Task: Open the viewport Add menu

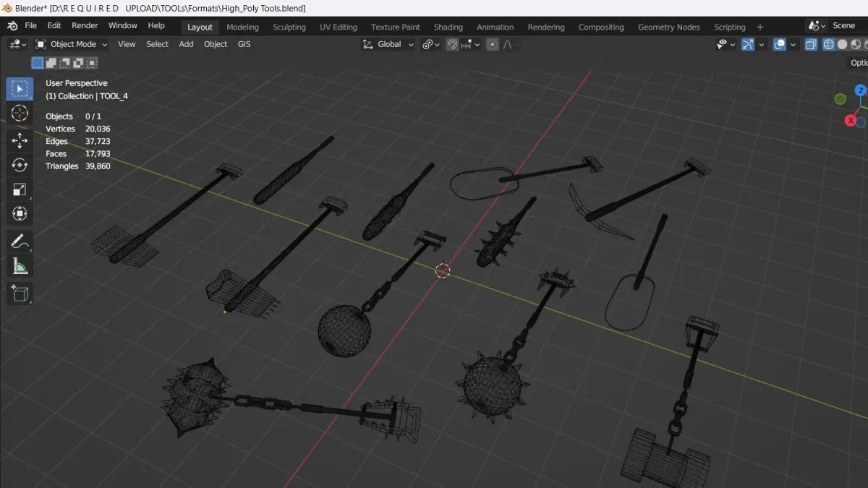Action: 186,44
